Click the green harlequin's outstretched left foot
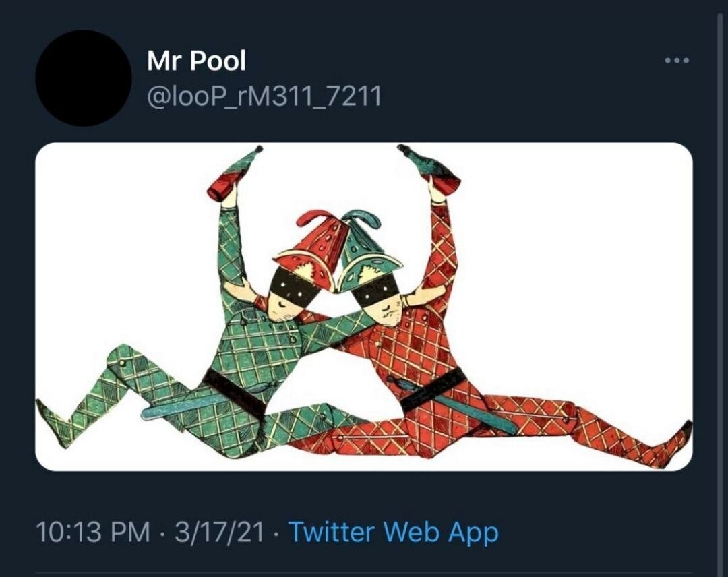728x577 pixels. (x=51, y=418)
